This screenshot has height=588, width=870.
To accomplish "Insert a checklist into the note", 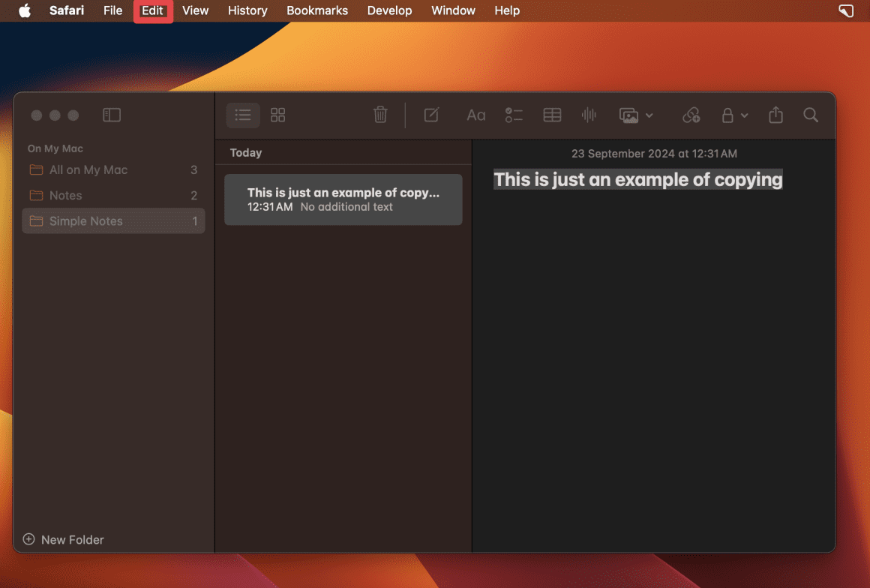I will pyautogui.click(x=514, y=115).
